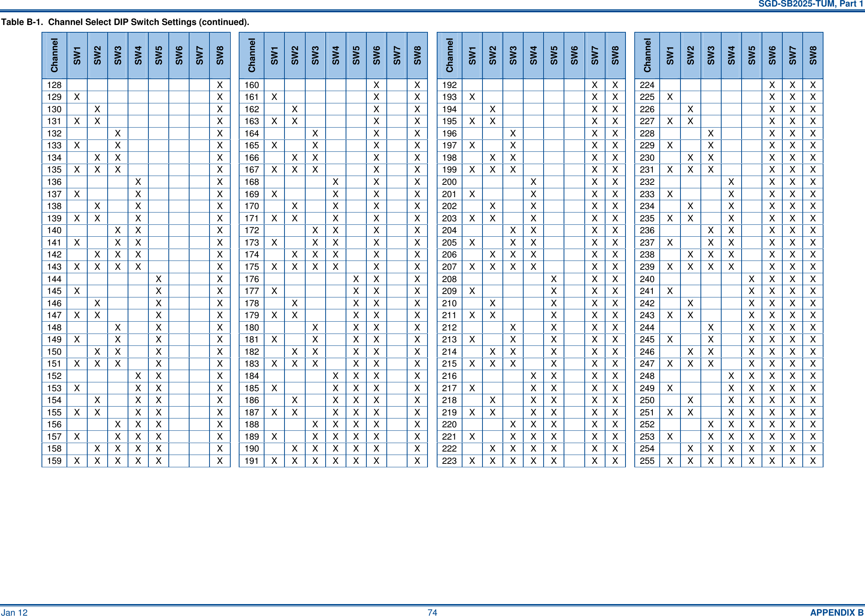Click the SW1 'X' in the channel 193 row
This screenshot has height=616, width=865.
(x=472, y=97)
